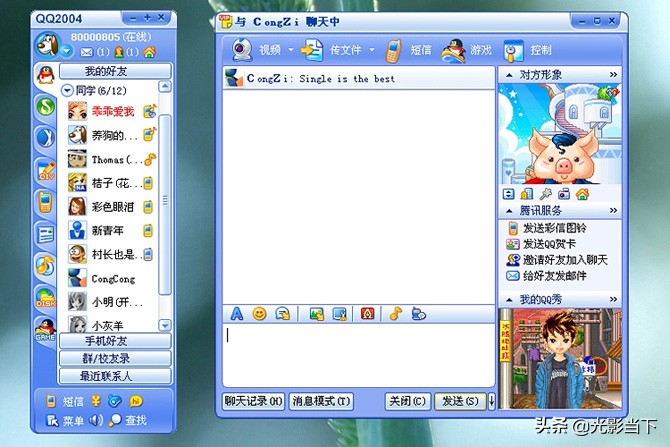Click the first square icon under pig avatar

[x=508, y=194]
